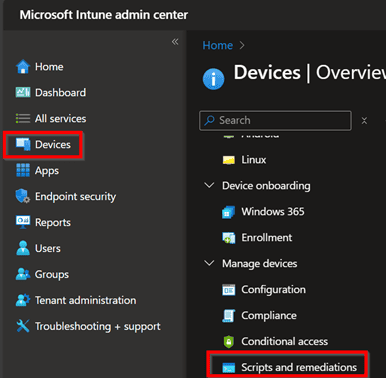Click the Apps grid icon
The width and height of the screenshot is (386, 378).
(x=23, y=170)
